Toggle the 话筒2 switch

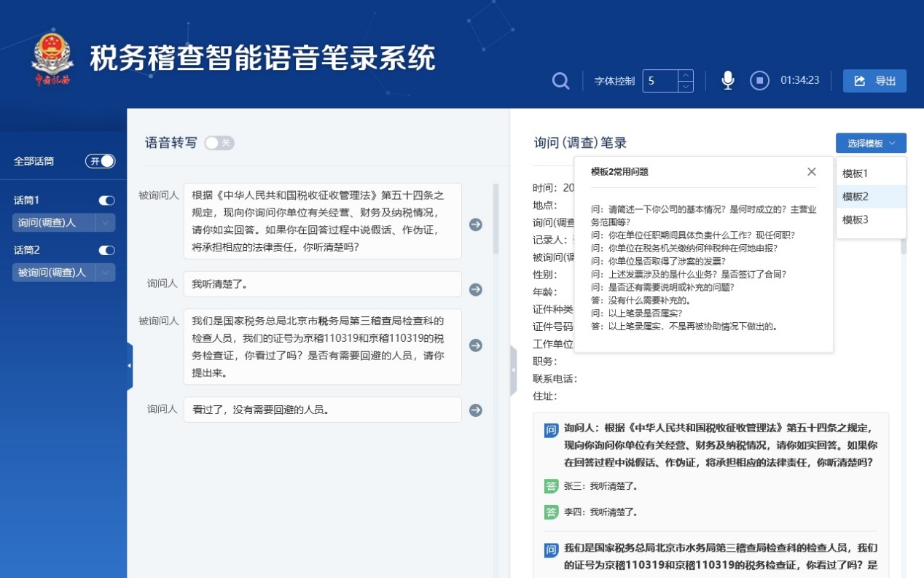(x=106, y=250)
